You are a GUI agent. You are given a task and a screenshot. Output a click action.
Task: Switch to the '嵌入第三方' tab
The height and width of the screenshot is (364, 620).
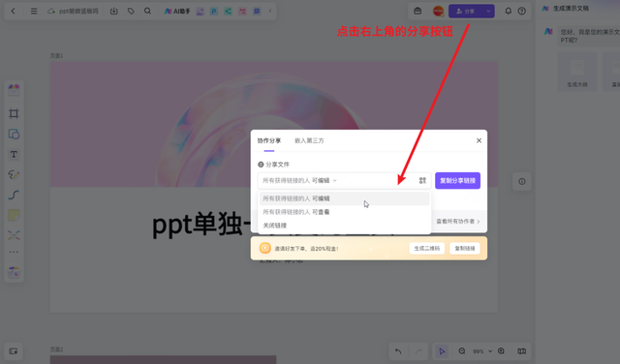(309, 140)
